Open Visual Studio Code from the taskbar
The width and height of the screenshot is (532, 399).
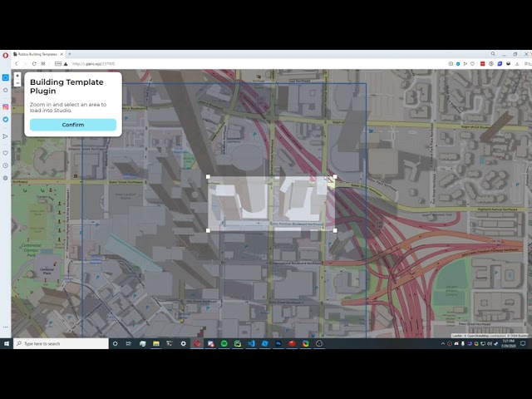point(251,343)
